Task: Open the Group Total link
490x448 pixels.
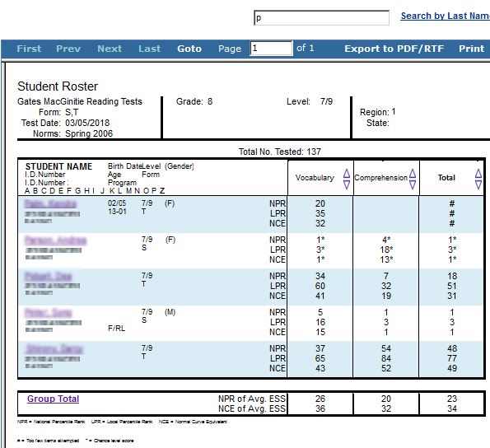Action: 54,399
